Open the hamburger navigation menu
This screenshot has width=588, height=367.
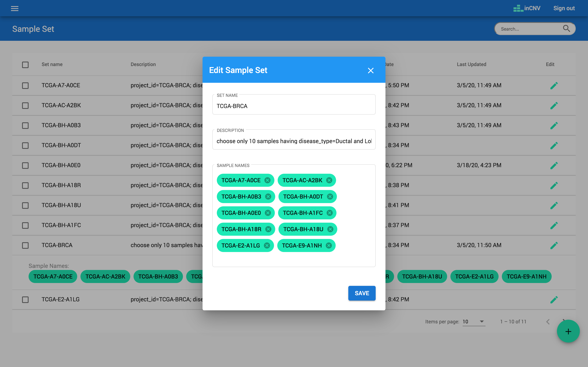[x=14, y=9]
